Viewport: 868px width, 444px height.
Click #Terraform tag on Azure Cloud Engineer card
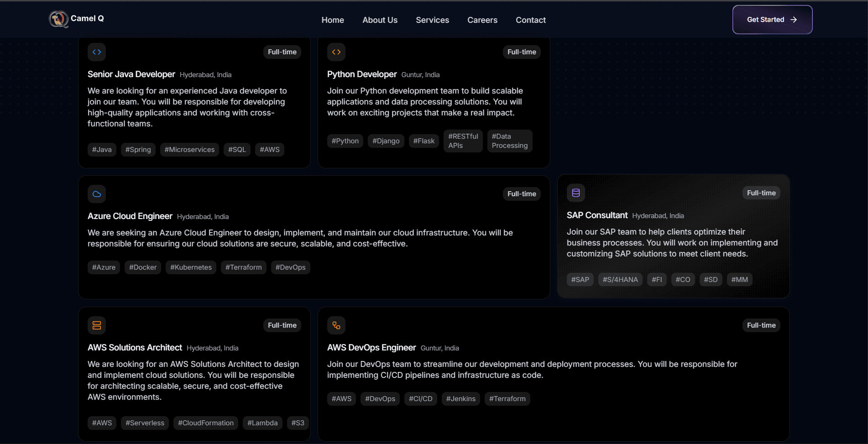click(x=244, y=267)
